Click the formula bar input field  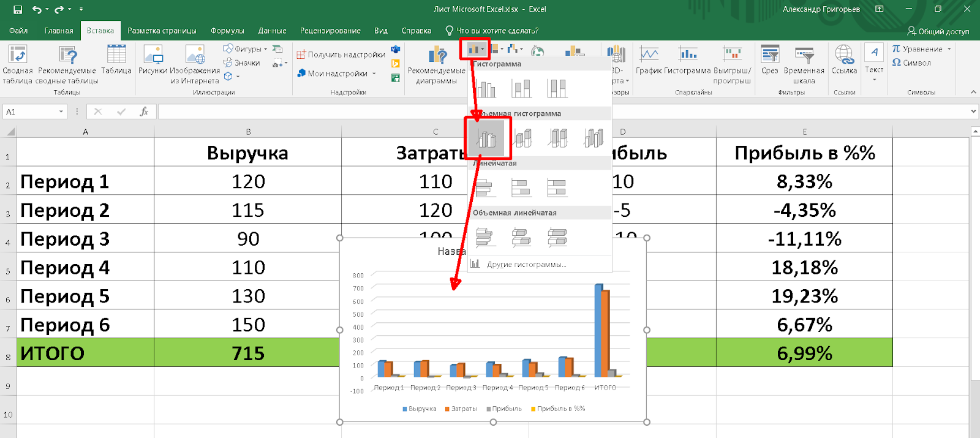[x=551, y=111]
